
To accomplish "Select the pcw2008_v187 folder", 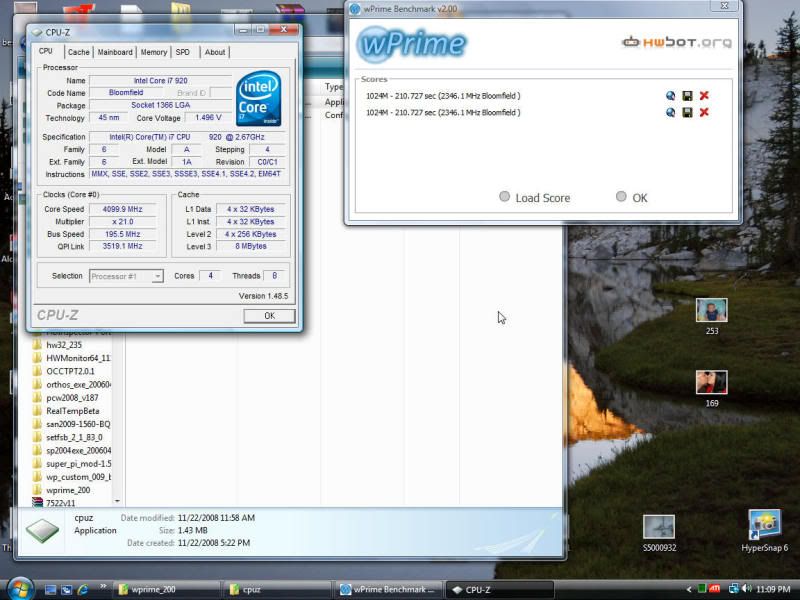I will 65,398.
